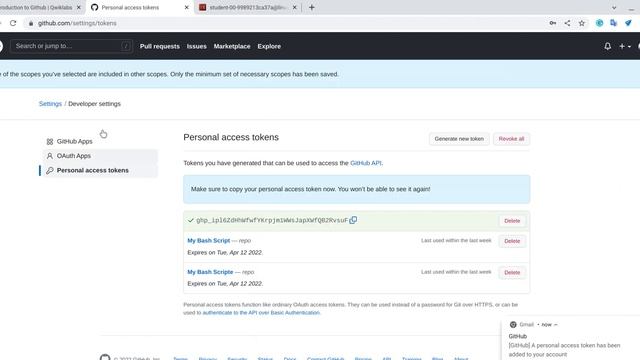Close the Personal access tokens tab
Screen dimensions: 640x360
click(x=187, y=7)
